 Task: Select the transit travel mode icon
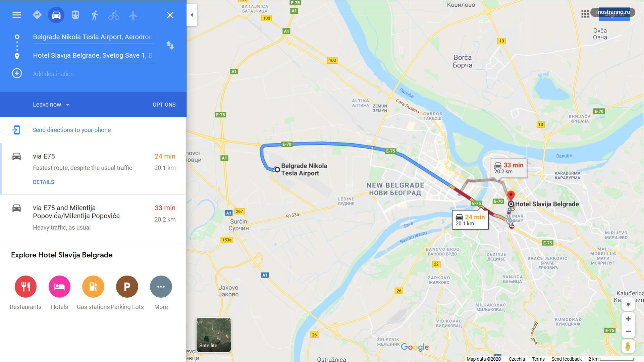pyautogui.click(x=75, y=15)
